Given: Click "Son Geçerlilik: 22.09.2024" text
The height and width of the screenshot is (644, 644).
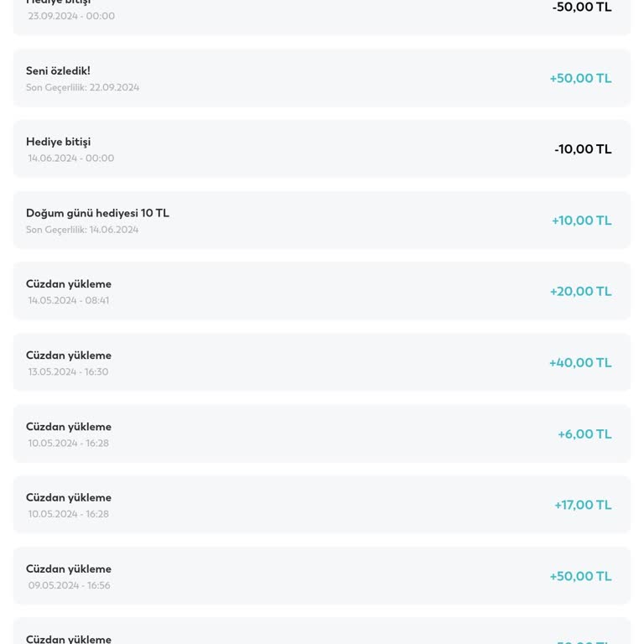Looking at the screenshot, I should tap(82, 87).
